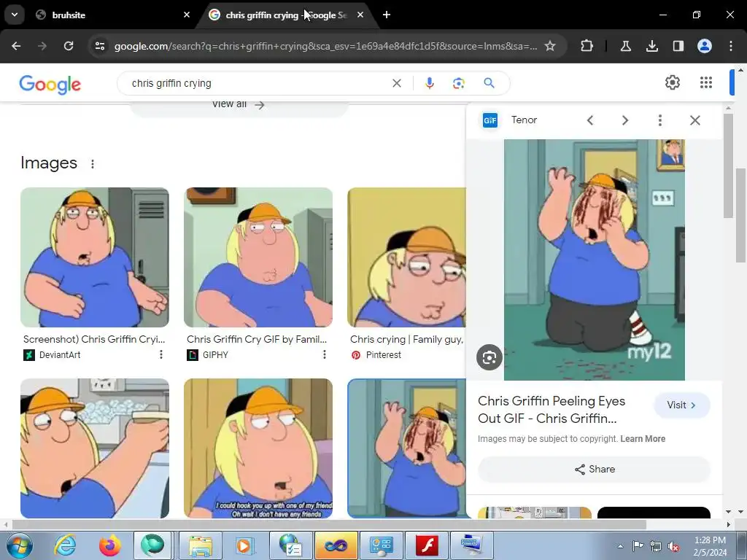Share the previewed image

tap(594, 469)
